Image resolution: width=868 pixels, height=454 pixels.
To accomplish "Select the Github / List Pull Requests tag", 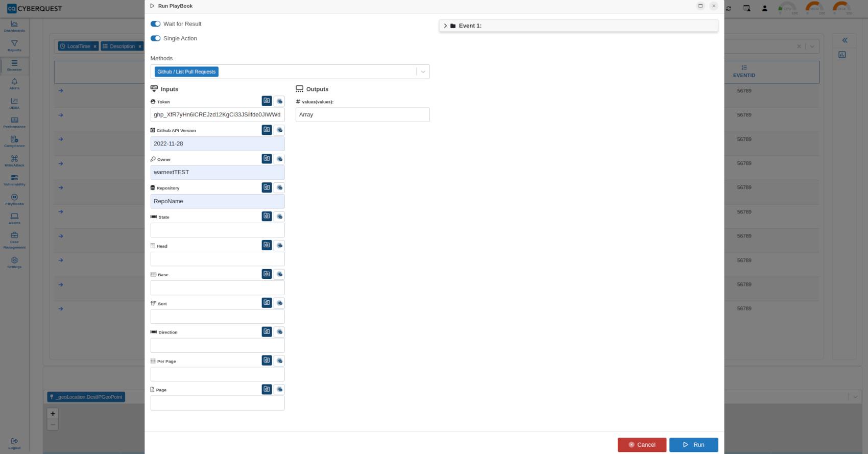I will 186,72.
